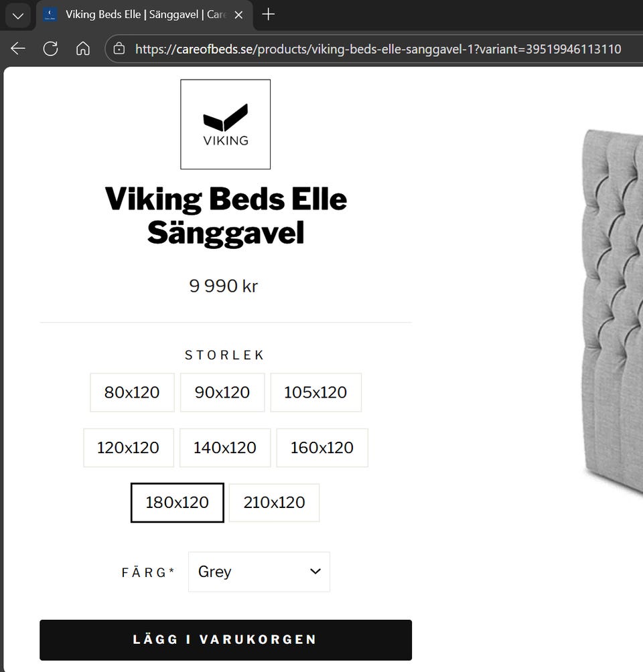Click the address bar URL

pyautogui.click(x=378, y=49)
